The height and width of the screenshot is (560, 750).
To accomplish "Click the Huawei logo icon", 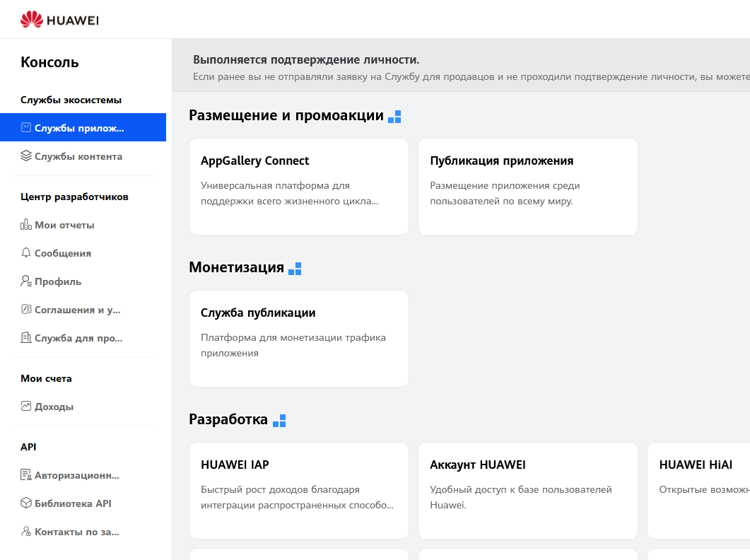I will click(30, 19).
